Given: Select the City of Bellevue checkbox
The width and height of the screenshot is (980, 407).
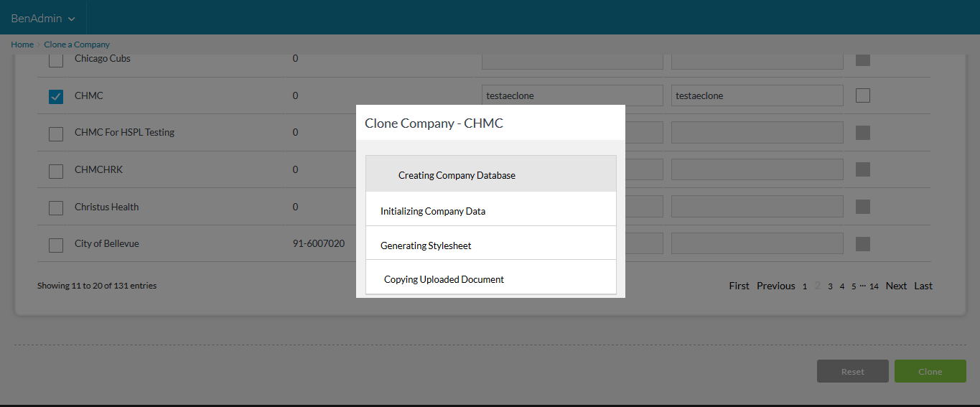Looking at the screenshot, I should [x=56, y=245].
